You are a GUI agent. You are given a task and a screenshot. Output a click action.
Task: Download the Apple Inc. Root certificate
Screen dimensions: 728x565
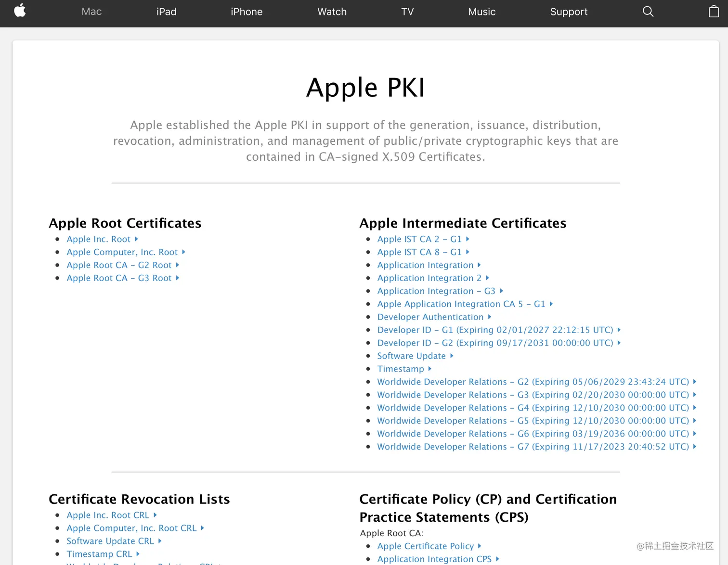pos(102,239)
